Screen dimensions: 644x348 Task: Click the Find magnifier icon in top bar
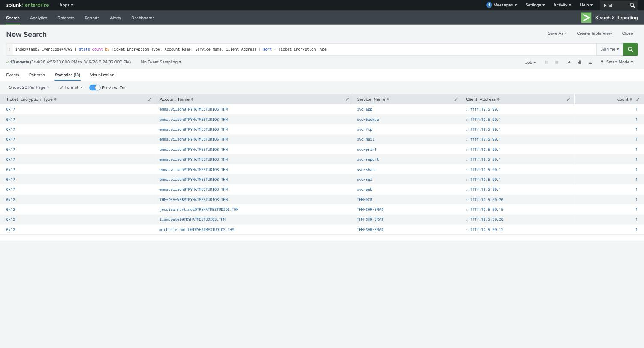pos(632,5)
